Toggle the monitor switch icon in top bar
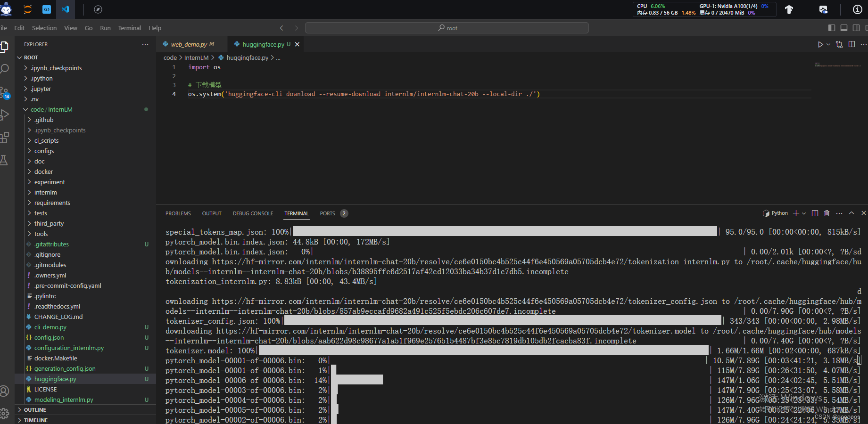868x424 pixels. point(823,9)
